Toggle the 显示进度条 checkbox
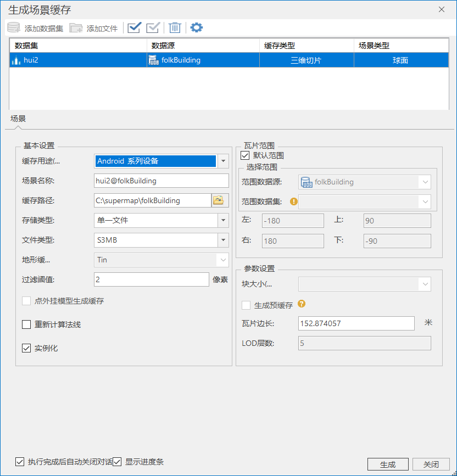This screenshot has height=476, width=457. click(x=117, y=462)
